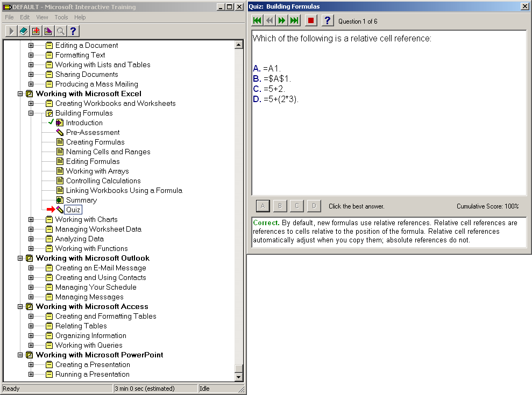Click the Working with Charts folder icon
This screenshot has height=395, width=532.
(x=49, y=219)
